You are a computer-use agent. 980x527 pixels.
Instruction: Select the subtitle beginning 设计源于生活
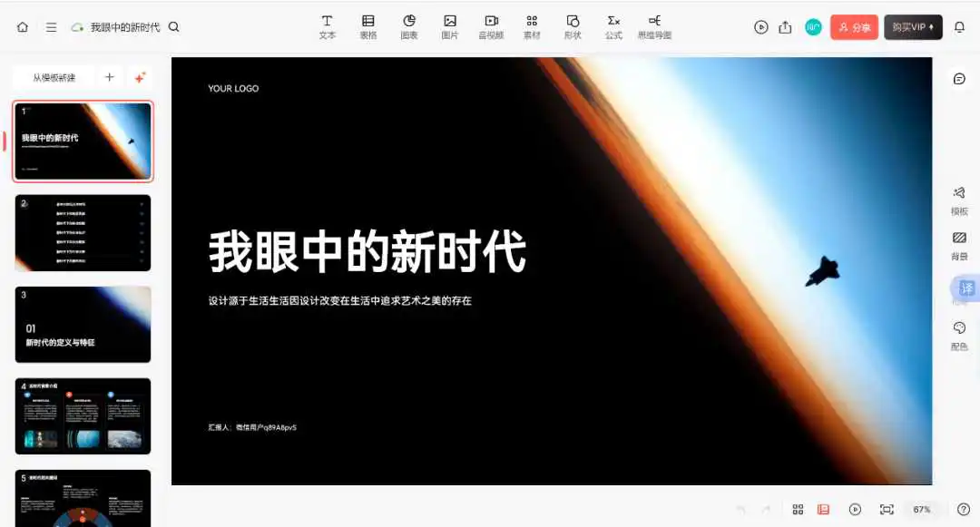pyautogui.click(x=340, y=300)
